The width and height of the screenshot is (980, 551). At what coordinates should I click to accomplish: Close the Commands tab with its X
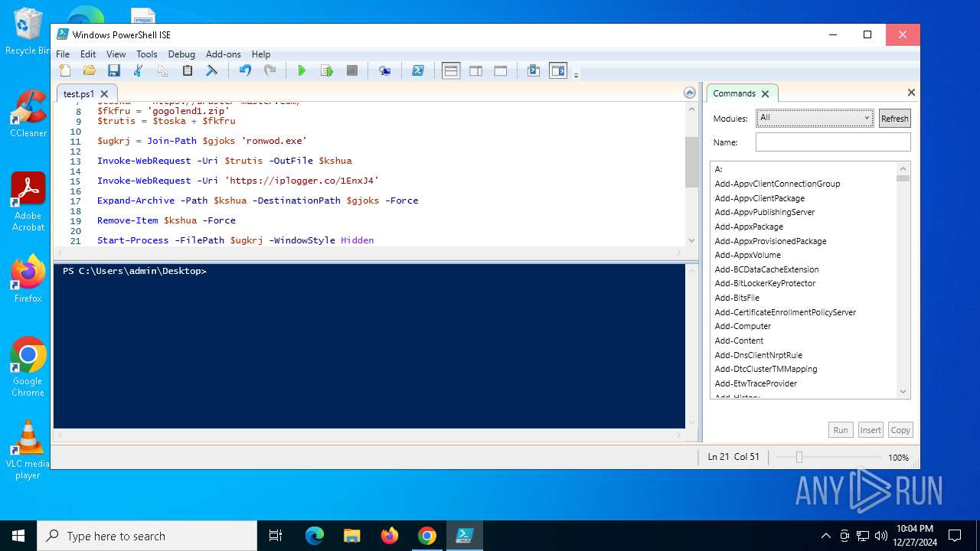(765, 93)
